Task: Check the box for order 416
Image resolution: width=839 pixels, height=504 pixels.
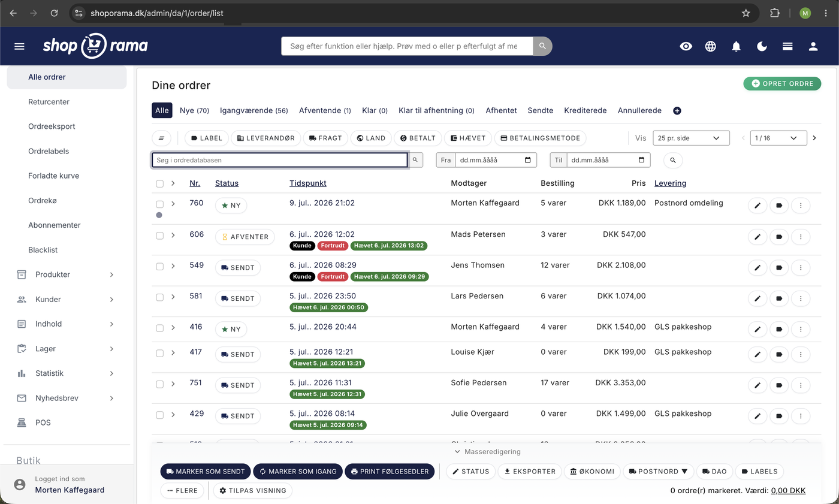Action: pos(160,328)
